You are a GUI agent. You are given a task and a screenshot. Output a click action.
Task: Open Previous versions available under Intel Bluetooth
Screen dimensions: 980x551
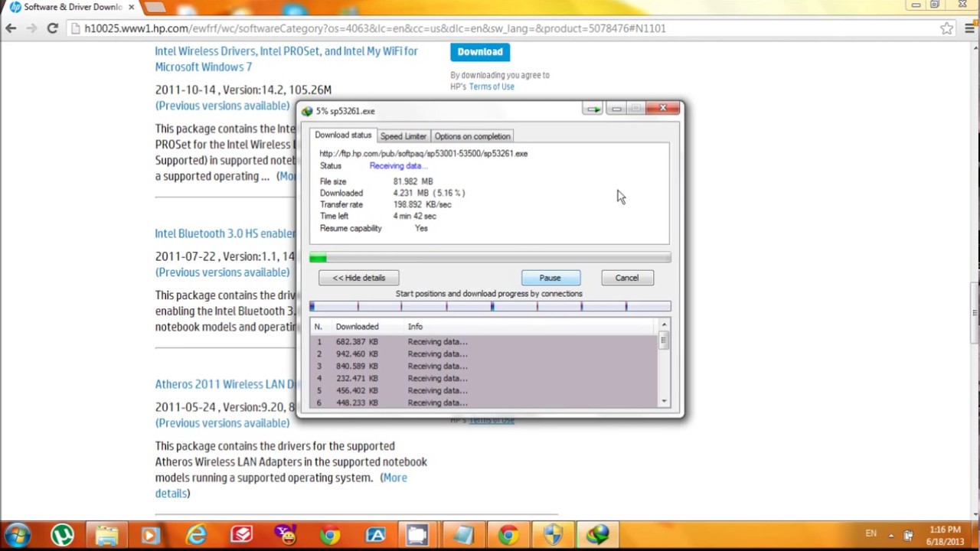tap(223, 272)
